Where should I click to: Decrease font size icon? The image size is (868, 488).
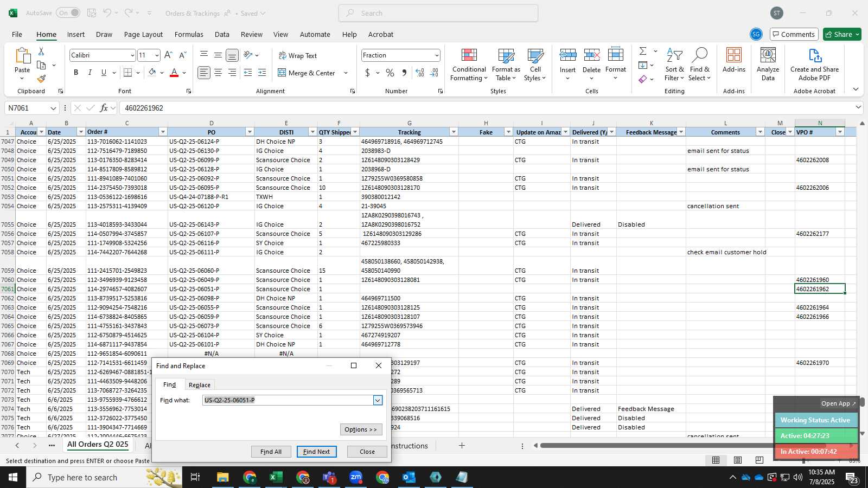pos(182,55)
